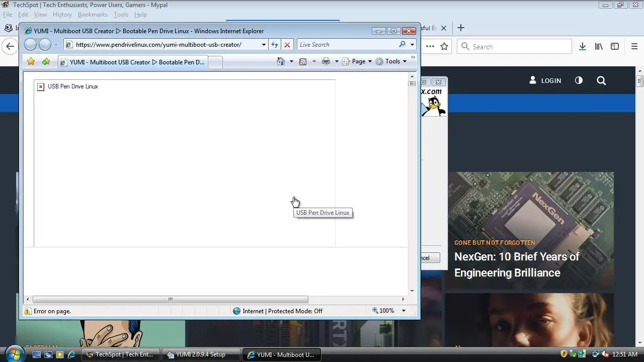644x362 pixels.
Task: Click the Windows Start orb
Action: click(x=15, y=354)
